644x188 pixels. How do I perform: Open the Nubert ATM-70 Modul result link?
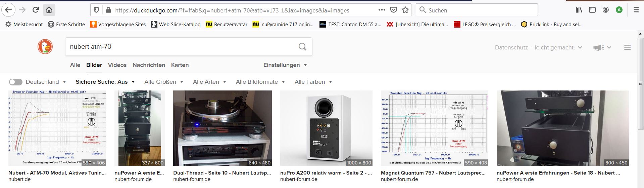coord(57,173)
